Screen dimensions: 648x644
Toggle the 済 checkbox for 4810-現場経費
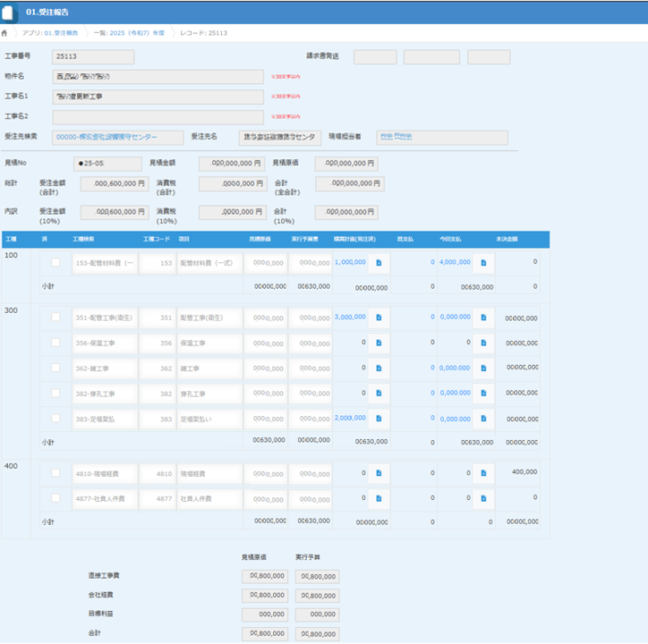tap(55, 473)
